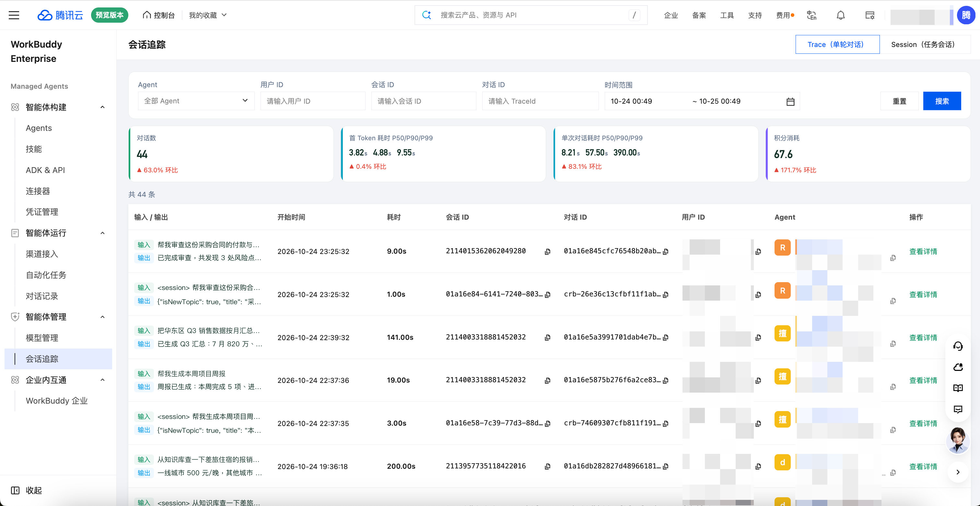Focus the TraceId input field

coord(540,101)
